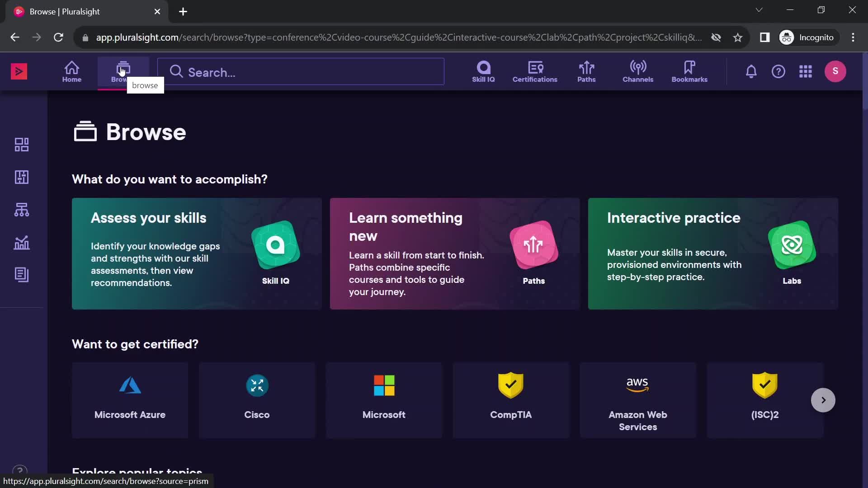Click the browser back arrow
868x488 pixels.
point(15,38)
